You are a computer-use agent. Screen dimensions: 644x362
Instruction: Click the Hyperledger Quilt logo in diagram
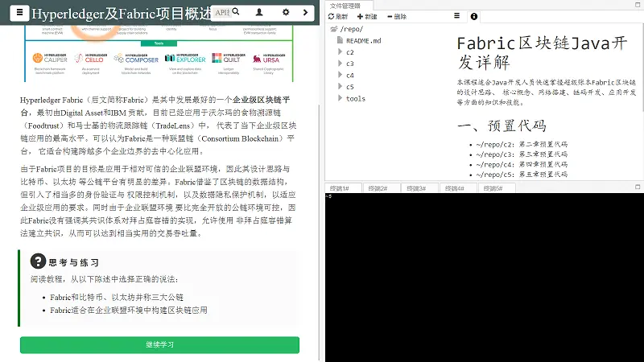(x=229, y=58)
